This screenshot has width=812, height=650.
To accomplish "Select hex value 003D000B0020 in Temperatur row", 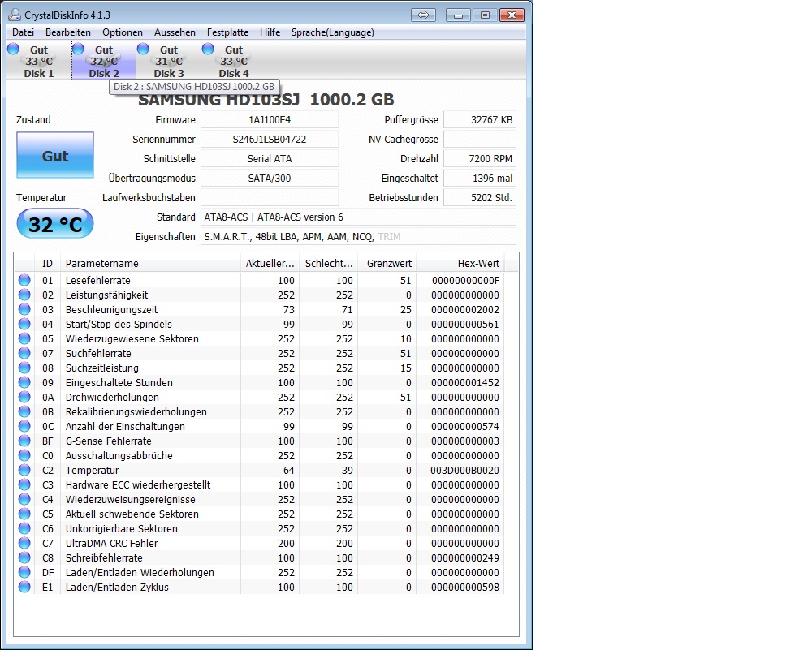I will pos(464,470).
